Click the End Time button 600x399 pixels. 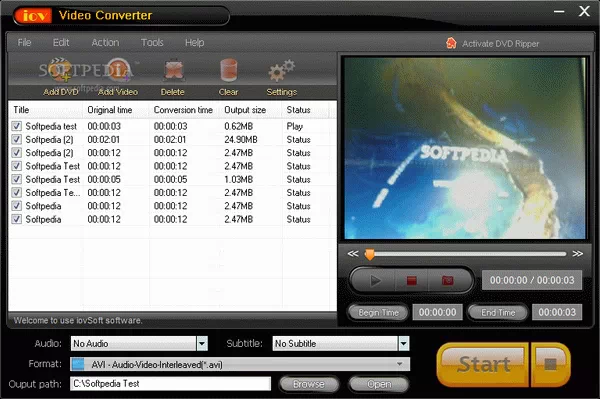pyautogui.click(x=498, y=313)
